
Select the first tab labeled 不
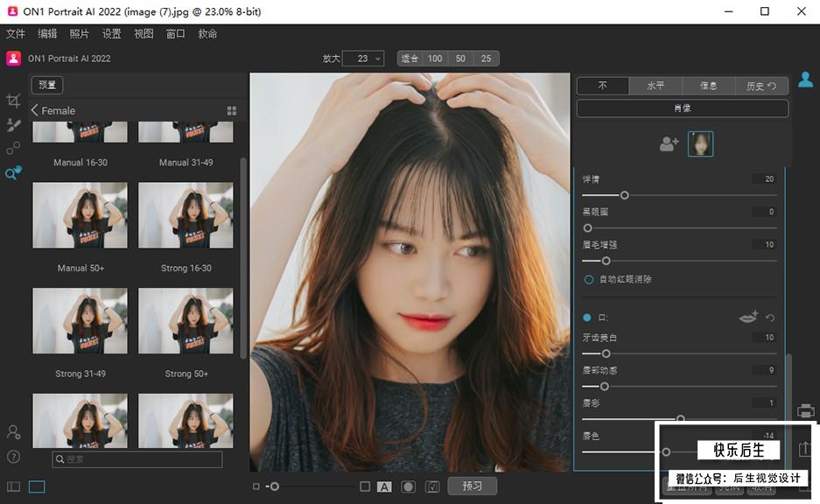[602, 86]
